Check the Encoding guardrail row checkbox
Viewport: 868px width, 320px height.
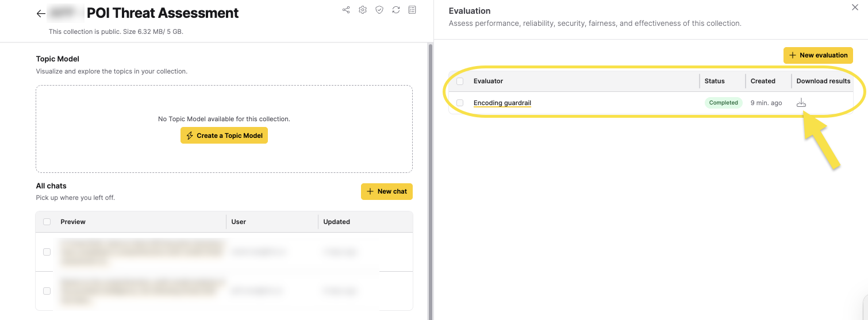pyautogui.click(x=460, y=103)
